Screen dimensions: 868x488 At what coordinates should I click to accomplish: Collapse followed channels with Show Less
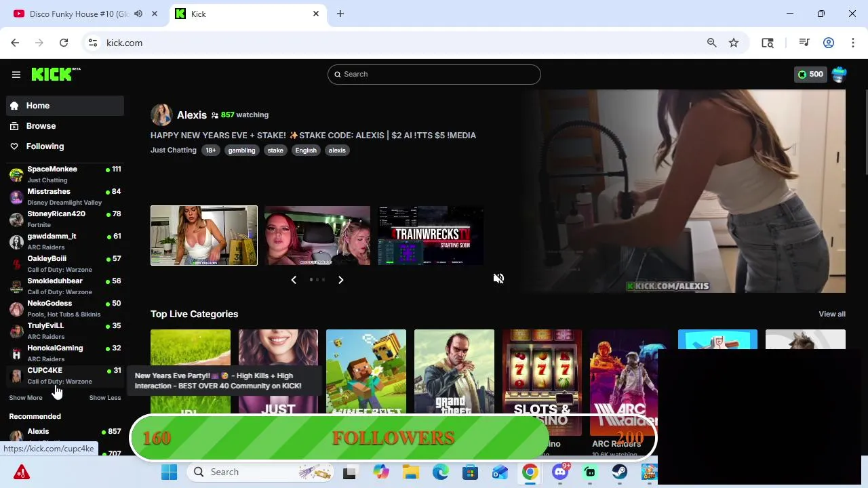[x=105, y=398]
